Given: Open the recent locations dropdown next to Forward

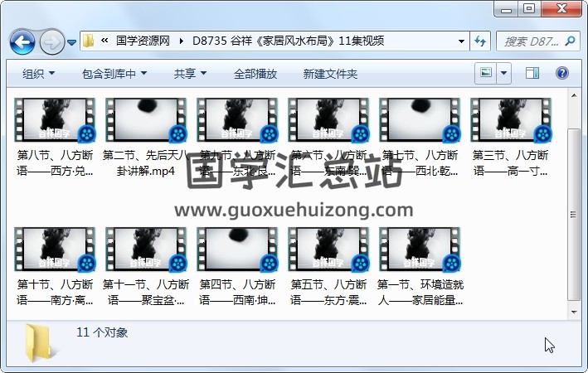Looking at the screenshot, I should tap(72, 41).
